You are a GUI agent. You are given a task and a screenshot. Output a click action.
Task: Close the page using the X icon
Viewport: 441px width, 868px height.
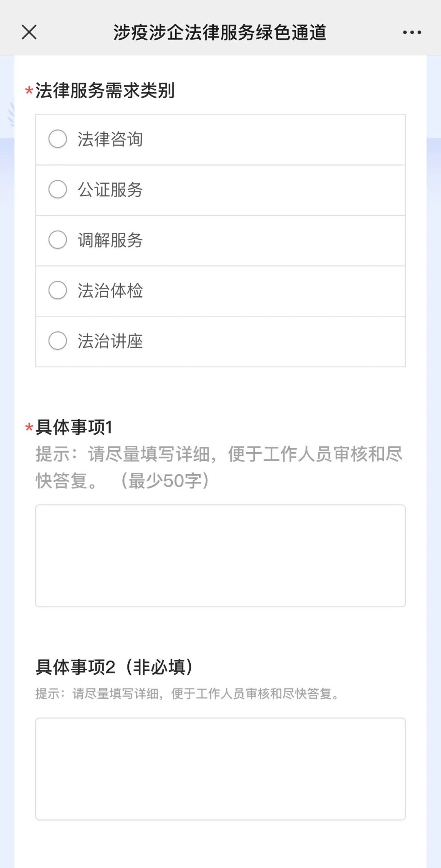pyautogui.click(x=29, y=32)
